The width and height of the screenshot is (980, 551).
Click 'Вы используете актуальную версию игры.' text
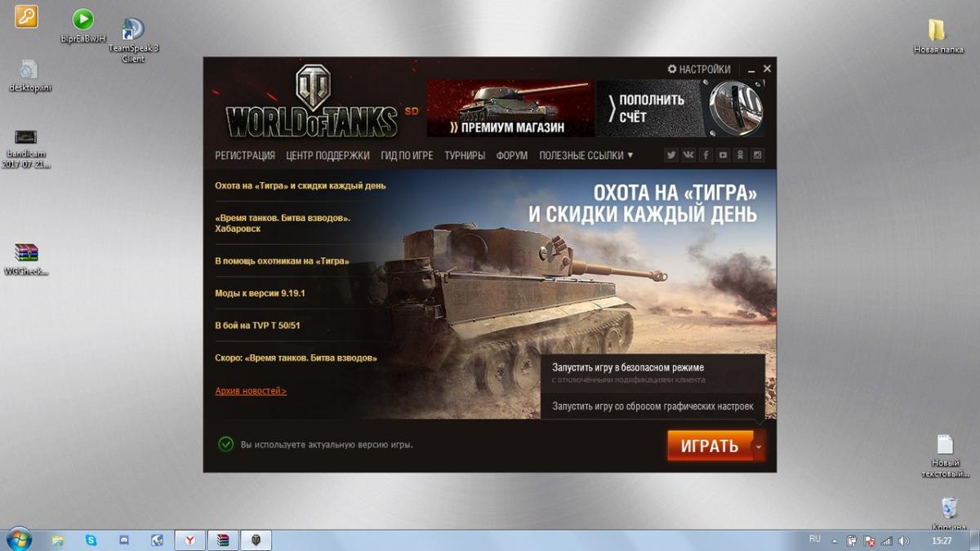[x=327, y=445]
